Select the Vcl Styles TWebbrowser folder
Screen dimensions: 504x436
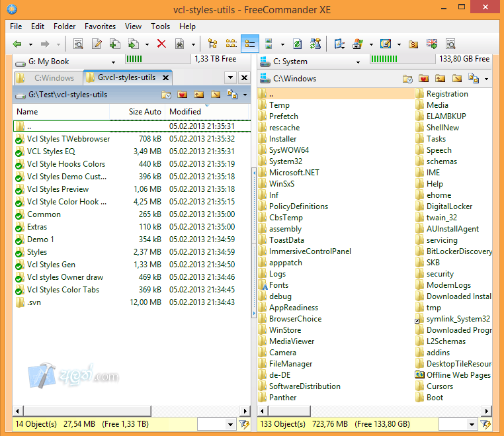point(69,139)
